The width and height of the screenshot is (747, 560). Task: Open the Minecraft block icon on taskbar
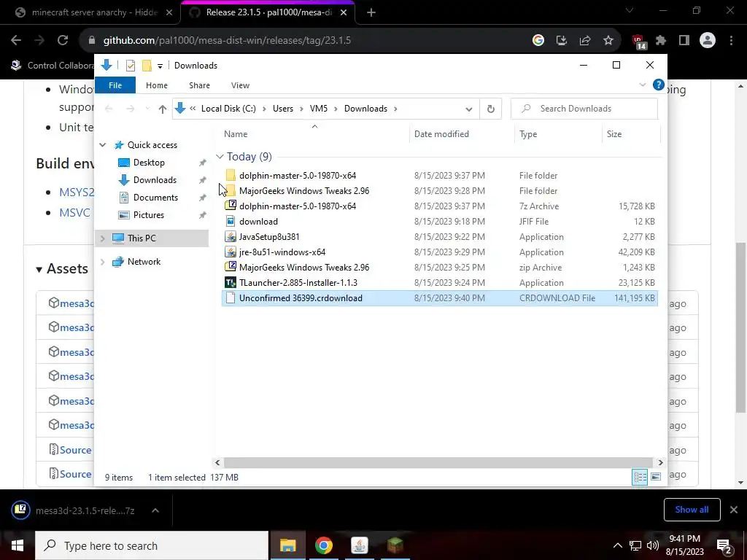(395, 545)
